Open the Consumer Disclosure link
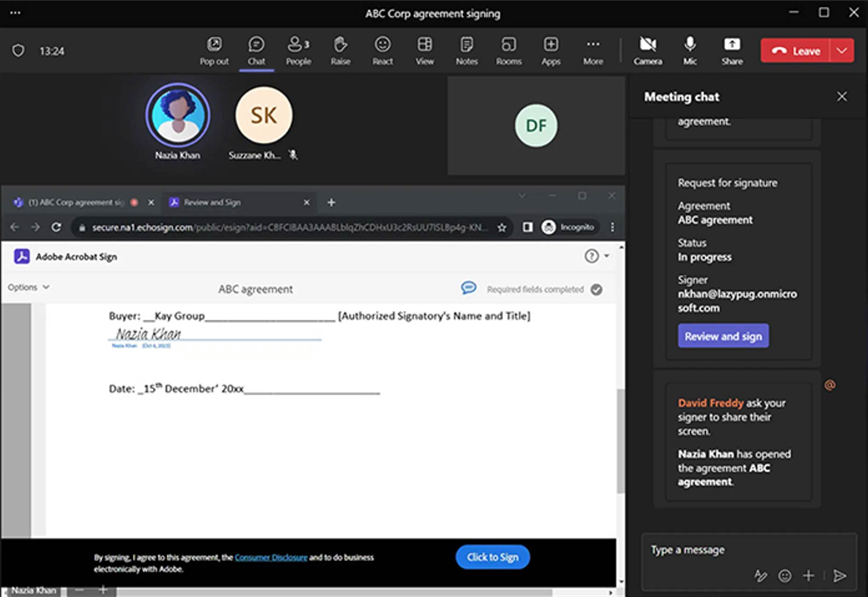 point(271,557)
